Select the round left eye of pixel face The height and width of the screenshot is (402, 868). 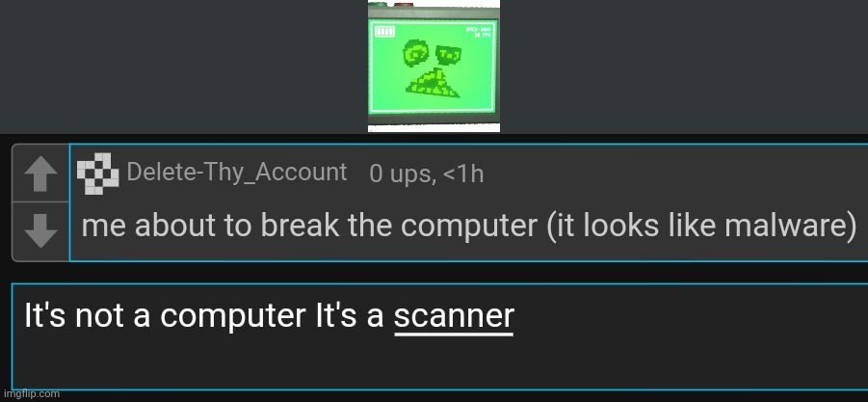pos(416,53)
